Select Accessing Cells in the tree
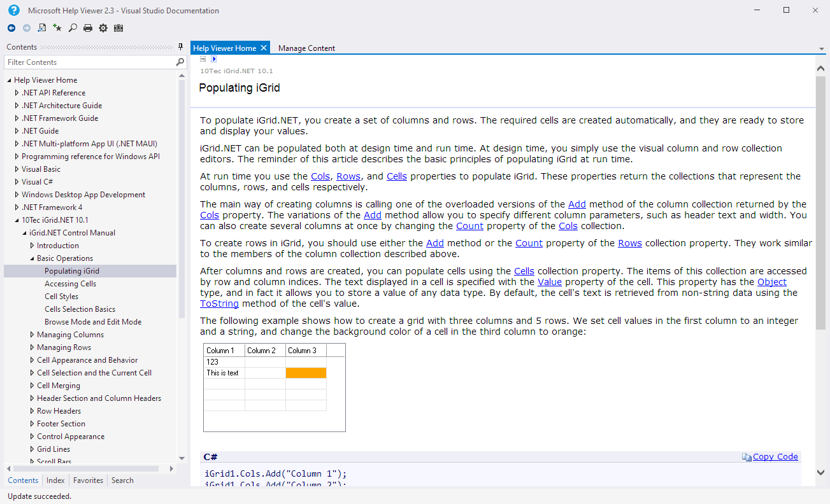This screenshot has width=830, height=504. tap(70, 284)
